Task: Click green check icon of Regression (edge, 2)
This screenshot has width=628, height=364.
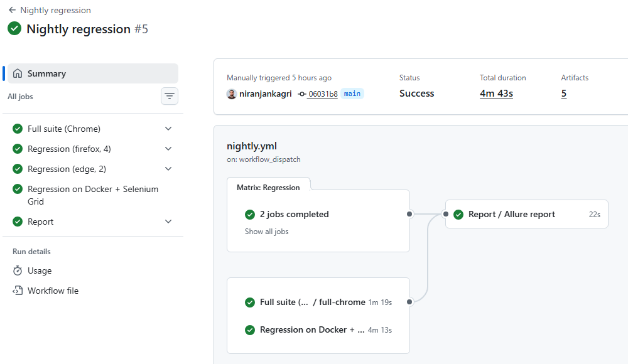Action: [18, 169]
